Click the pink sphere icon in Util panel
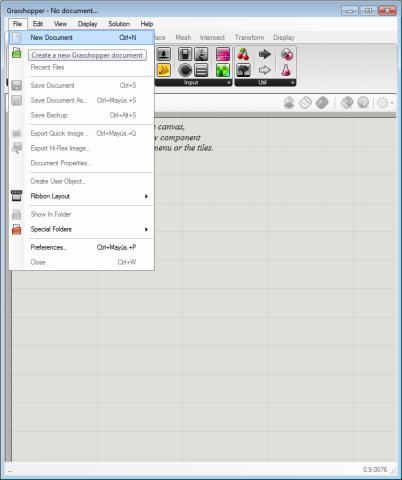402x480 pixels. pos(286,54)
